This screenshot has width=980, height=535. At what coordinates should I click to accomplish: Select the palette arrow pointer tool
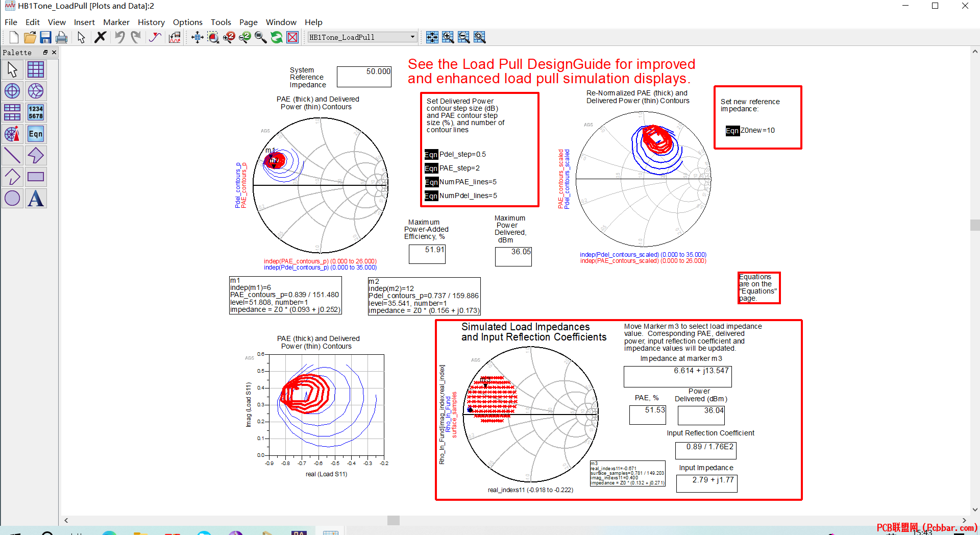12,69
